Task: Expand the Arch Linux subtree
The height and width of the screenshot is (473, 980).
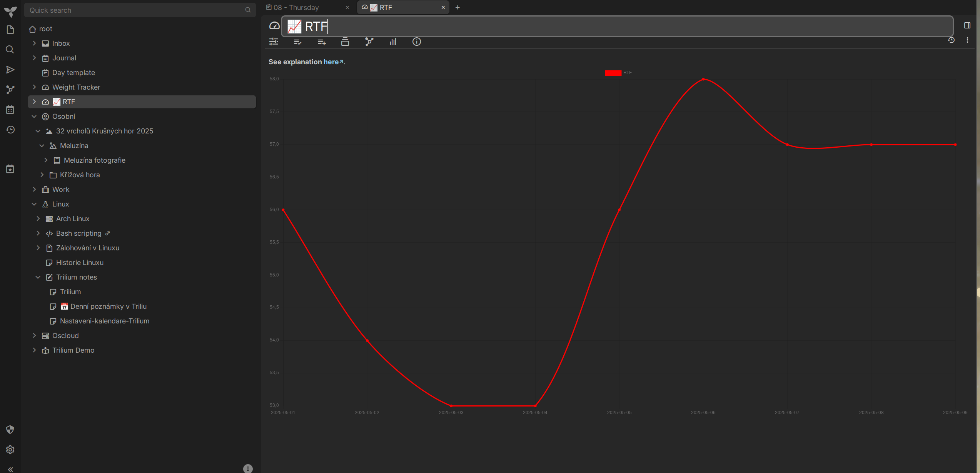Action: tap(38, 219)
